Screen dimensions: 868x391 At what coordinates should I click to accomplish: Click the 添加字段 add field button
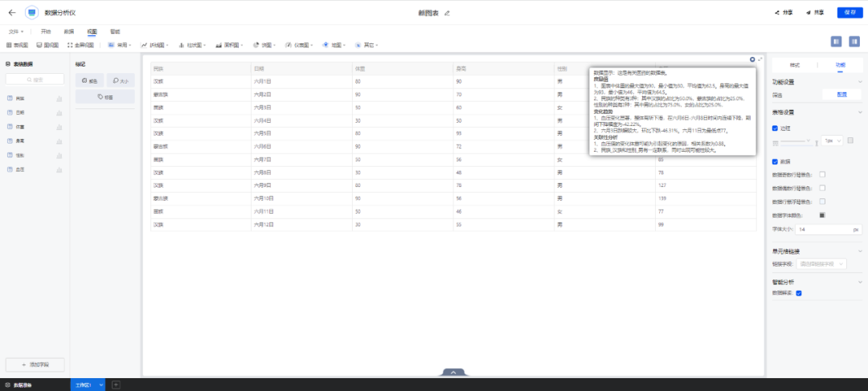35,365
